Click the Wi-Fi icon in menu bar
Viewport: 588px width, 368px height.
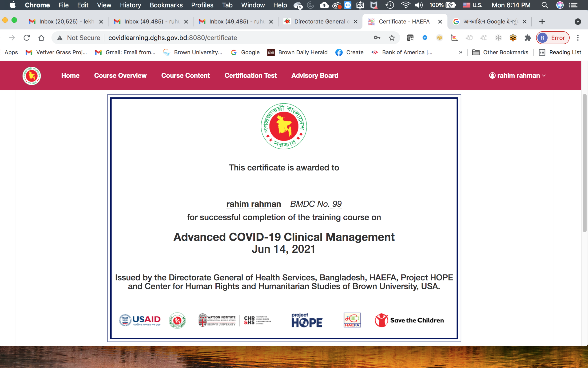[405, 5]
